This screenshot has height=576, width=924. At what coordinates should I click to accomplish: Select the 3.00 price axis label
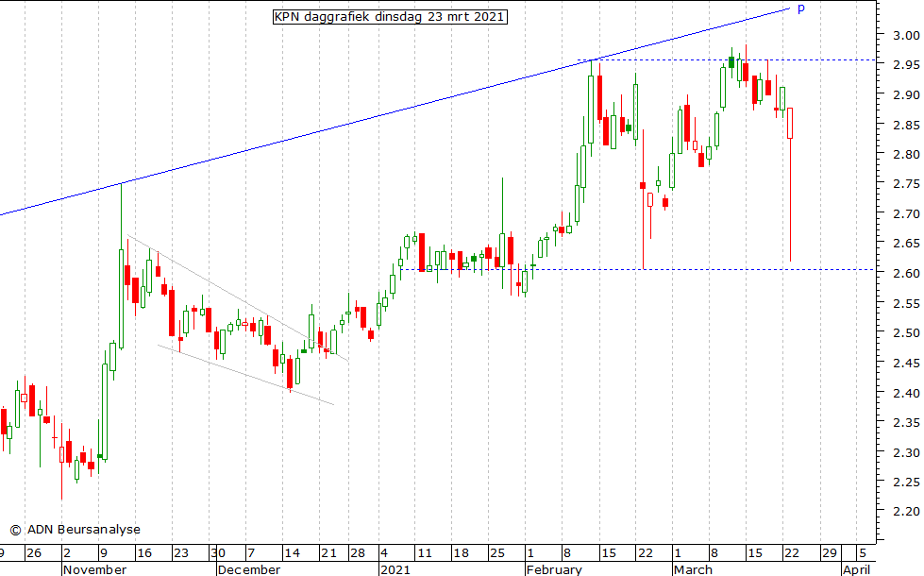coord(906,35)
